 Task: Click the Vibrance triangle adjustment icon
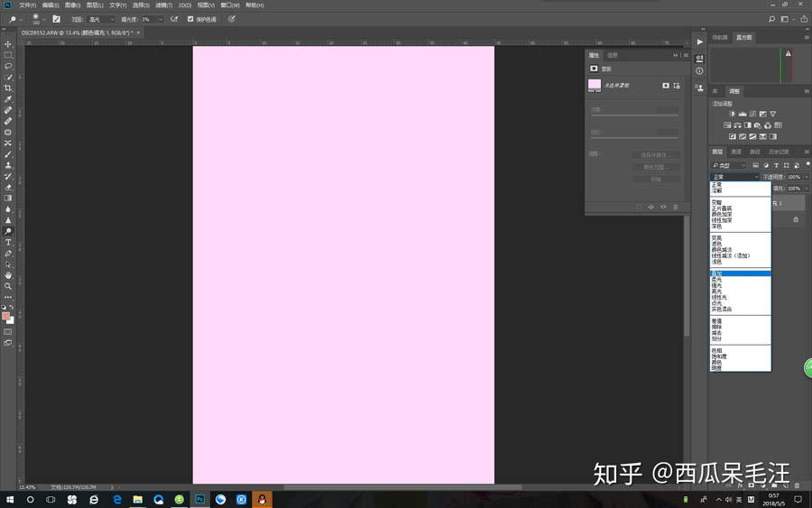pyautogui.click(x=772, y=114)
